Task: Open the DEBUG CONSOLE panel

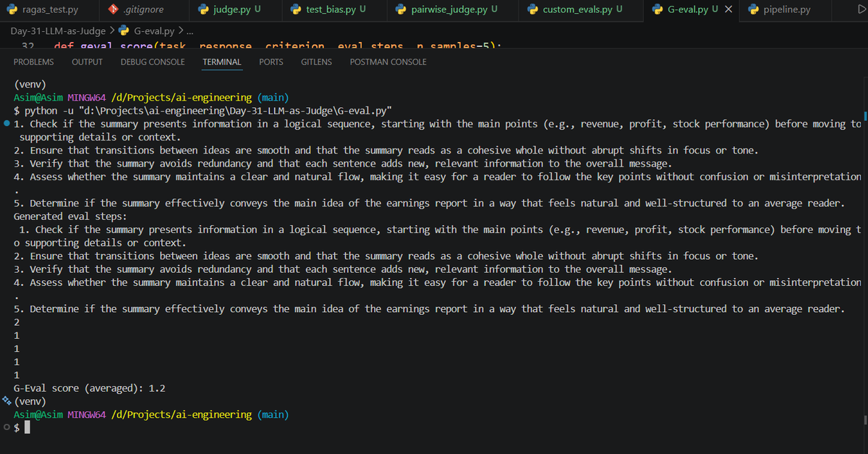Action: pyautogui.click(x=153, y=62)
